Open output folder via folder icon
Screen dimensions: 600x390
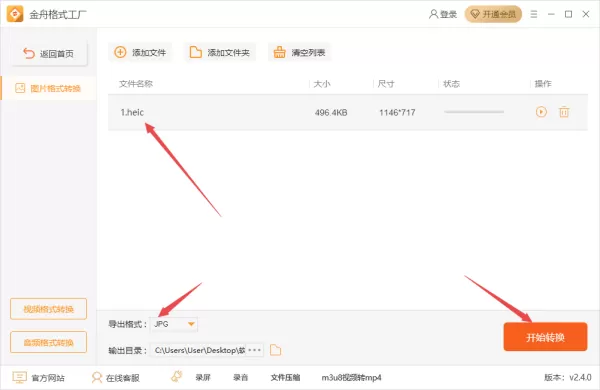[x=276, y=350]
